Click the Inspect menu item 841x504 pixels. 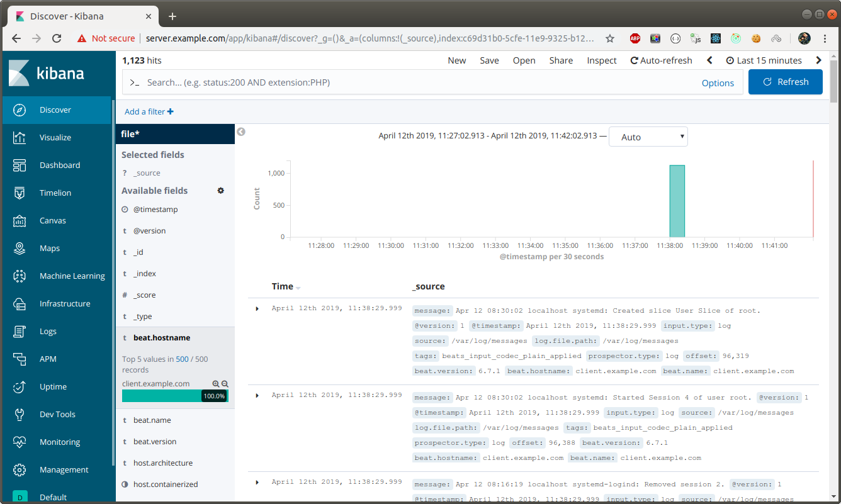(601, 60)
